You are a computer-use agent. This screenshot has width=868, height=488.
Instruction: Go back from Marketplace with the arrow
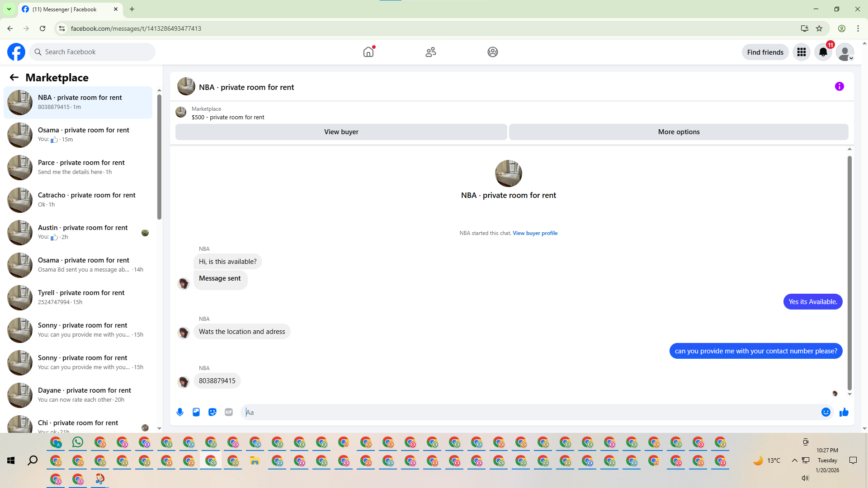(14, 77)
